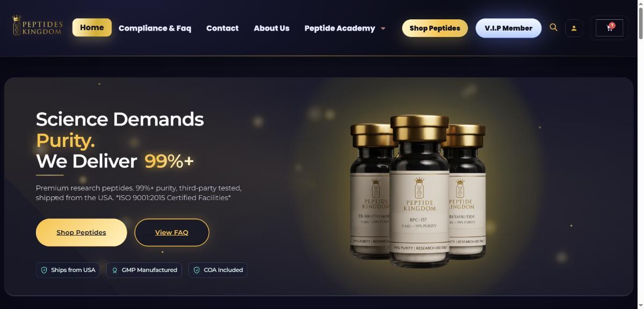The width and height of the screenshot is (644, 309).
Task: Click the hero Shop Peptides link button
Action: pyautogui.click(x=82, y=232)
